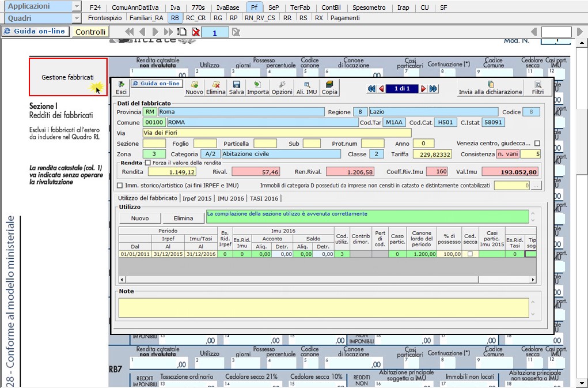Click the Via dei Fiori address field
This screenshot has width=588, height=388.
277,133
